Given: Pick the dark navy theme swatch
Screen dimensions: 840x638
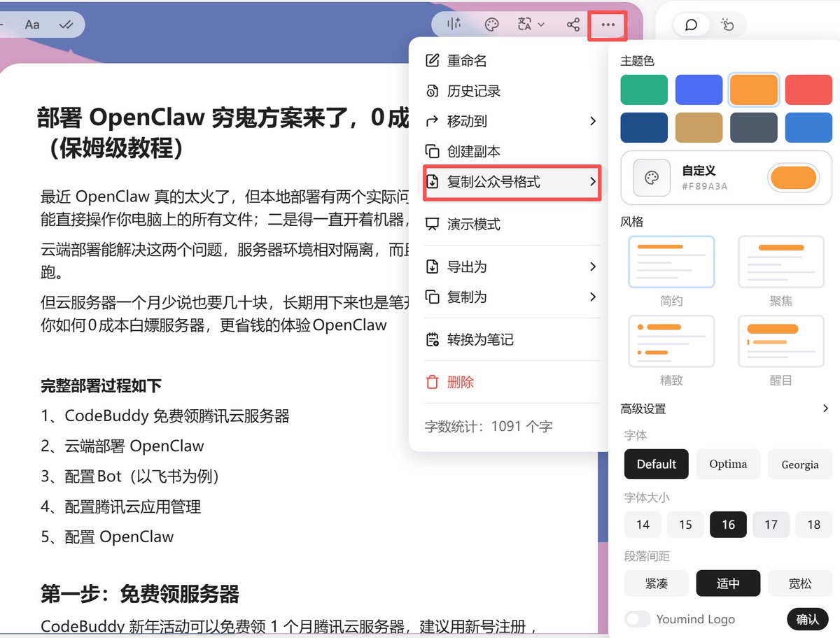Looking at the screenshot, I should point(644,127).
